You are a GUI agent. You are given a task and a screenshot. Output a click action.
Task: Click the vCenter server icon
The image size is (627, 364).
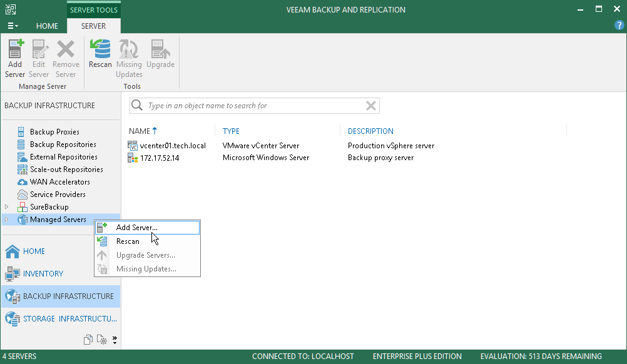click(133, 146)
